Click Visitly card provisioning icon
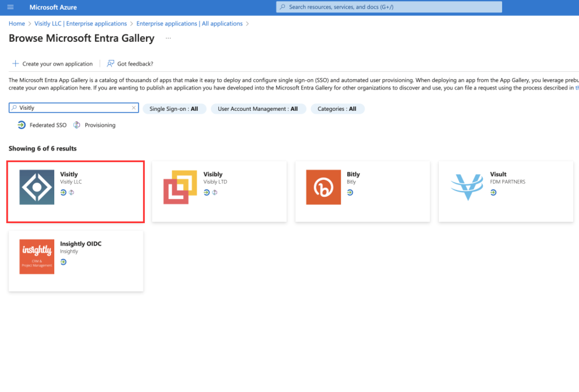 (x=71, y=193)
